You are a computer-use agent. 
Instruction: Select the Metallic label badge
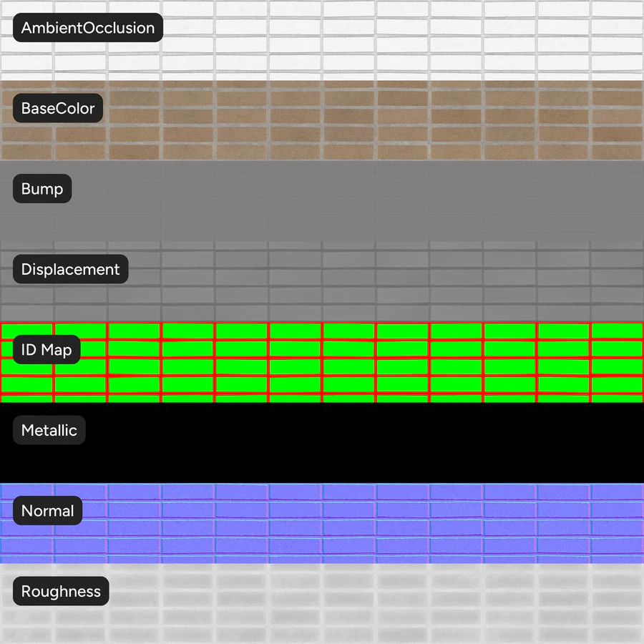[x=49, y=430]
